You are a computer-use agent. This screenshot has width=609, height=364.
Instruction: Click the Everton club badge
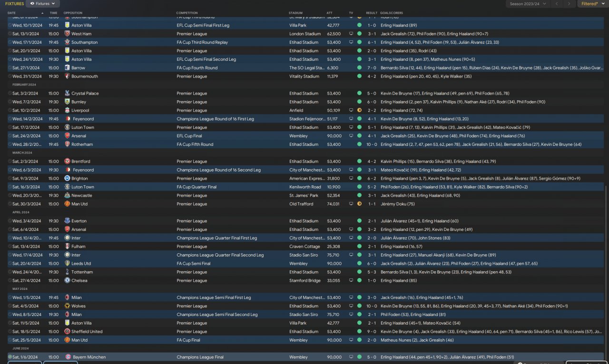coord(67,221)
